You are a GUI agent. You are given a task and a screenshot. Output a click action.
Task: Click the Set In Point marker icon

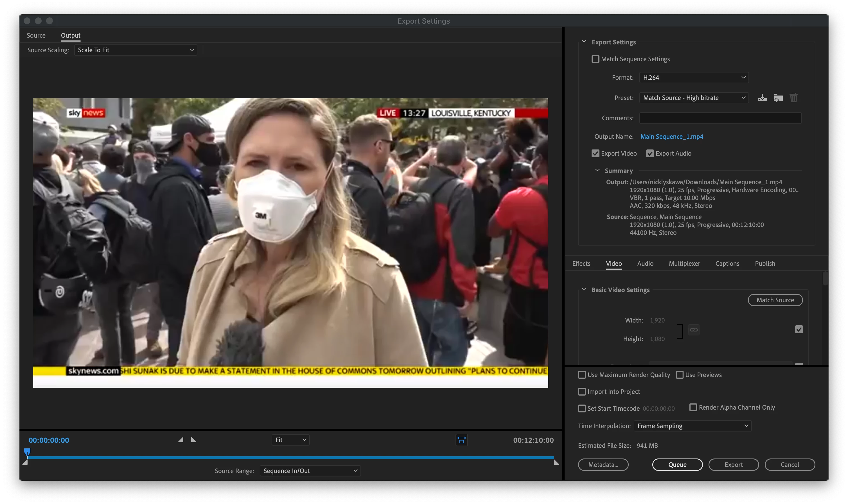point(181,440)
